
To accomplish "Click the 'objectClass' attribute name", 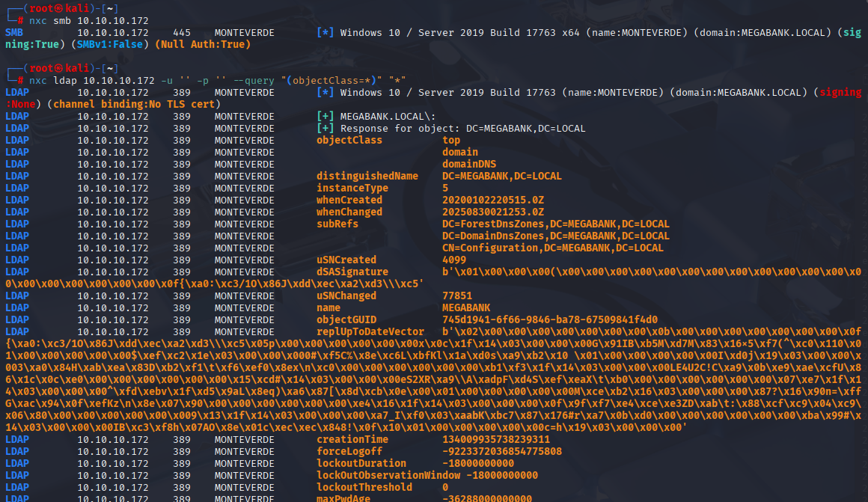I will click(x=349, y=140).
